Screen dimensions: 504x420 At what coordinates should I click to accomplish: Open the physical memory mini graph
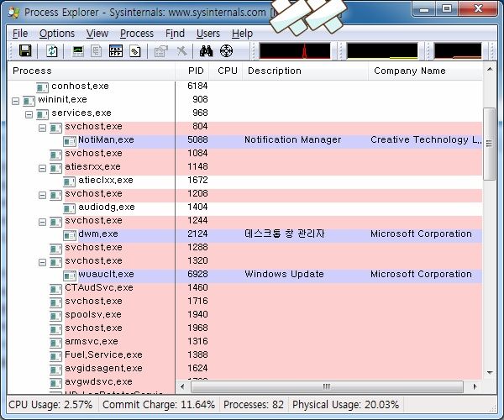(458, 51)
